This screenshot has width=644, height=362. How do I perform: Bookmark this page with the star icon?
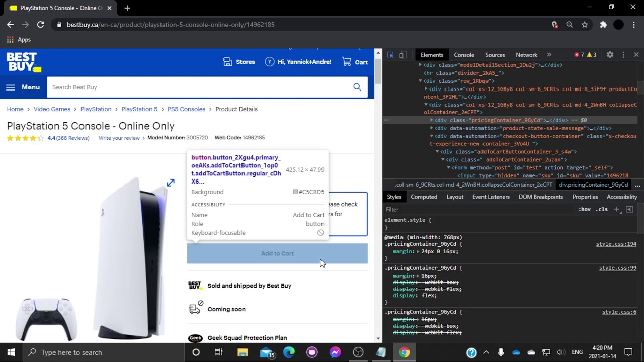tap(585, 24)
